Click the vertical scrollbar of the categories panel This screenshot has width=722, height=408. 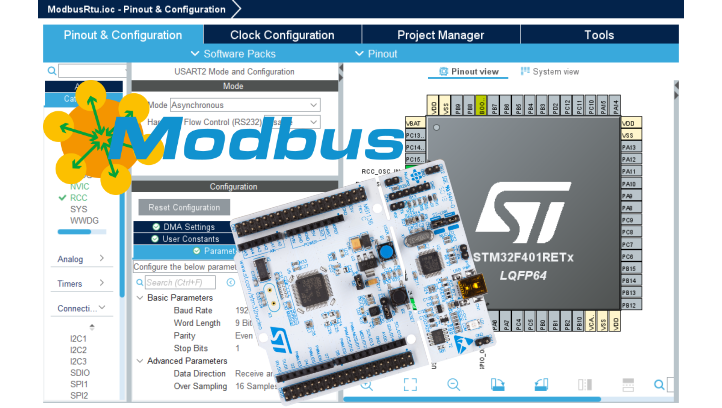coord(122,239)
